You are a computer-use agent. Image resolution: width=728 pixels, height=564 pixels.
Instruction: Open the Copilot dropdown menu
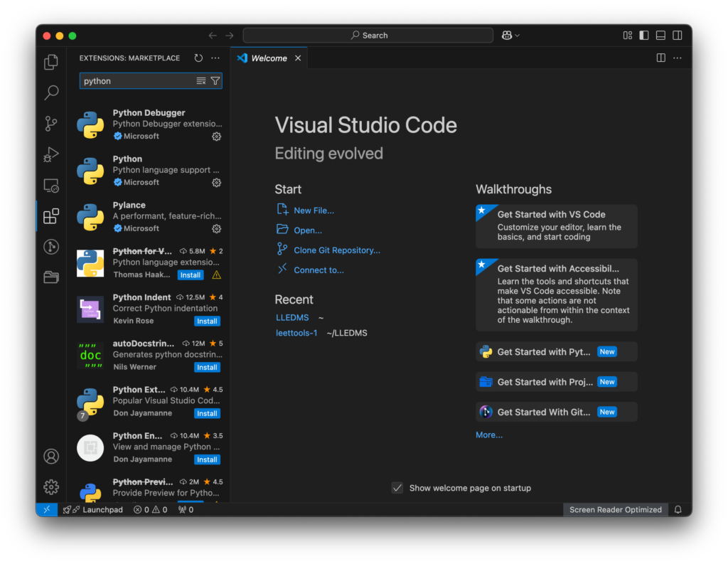coord(510,36)
